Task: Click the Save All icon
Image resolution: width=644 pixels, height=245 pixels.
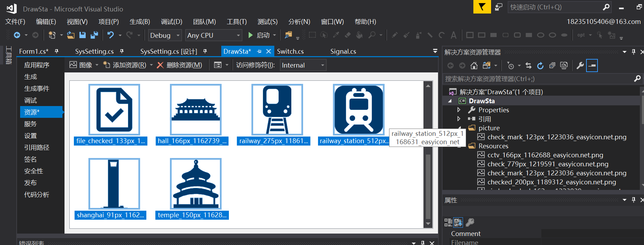Action: 94,35
